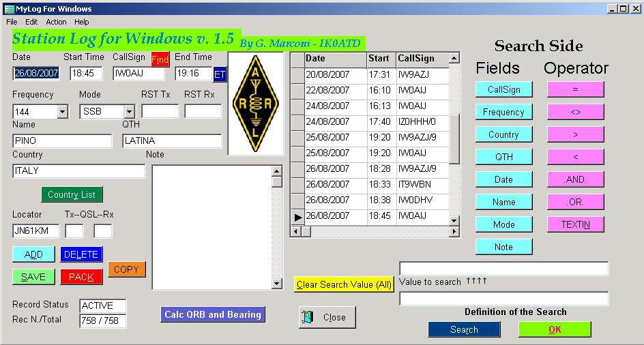Viewport: 644px width, 345px height.
Task: Click the cyan ADD button
Action: tap(33, 254)
